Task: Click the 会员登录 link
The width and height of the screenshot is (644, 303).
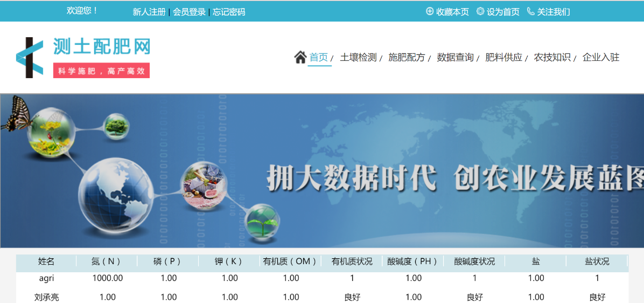Action: pyautogui.click(x=189, y=12)
